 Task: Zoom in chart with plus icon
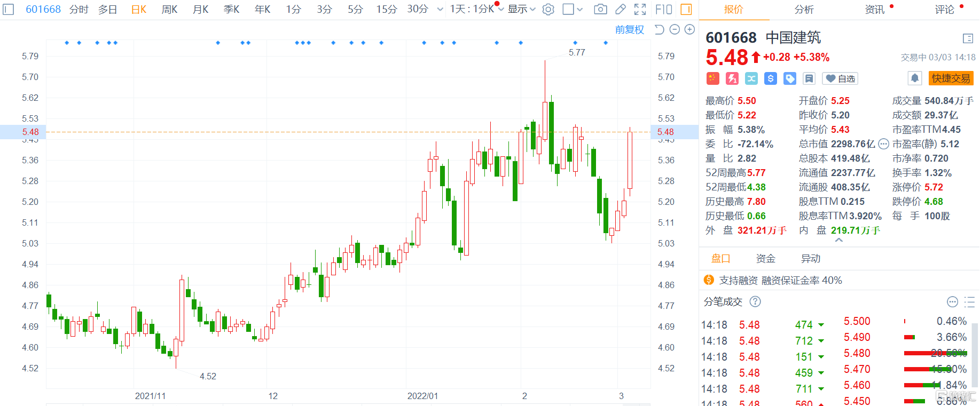tap(689, 30)
